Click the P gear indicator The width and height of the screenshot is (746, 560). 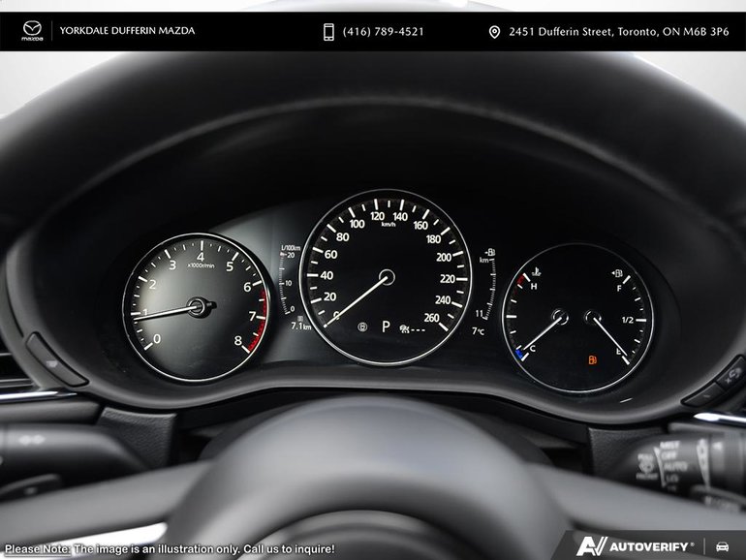coord(385,327)
